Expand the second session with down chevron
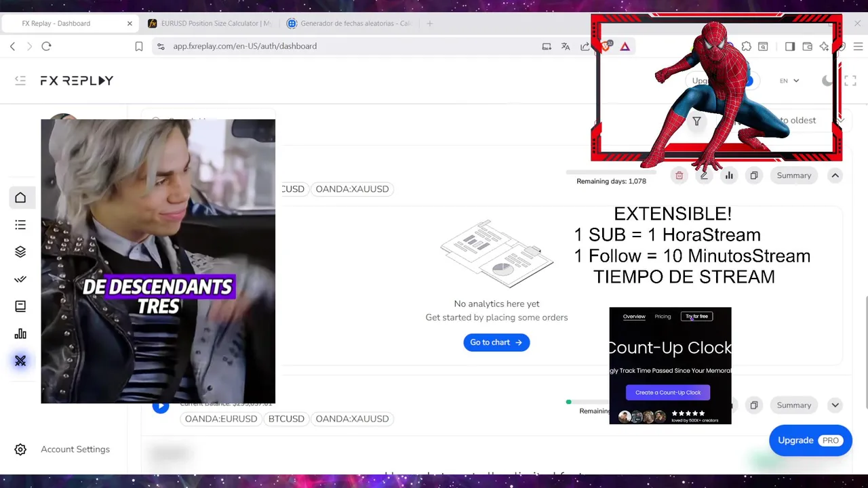The height and width of the screenshot is (488, 868). click(835, 405)
